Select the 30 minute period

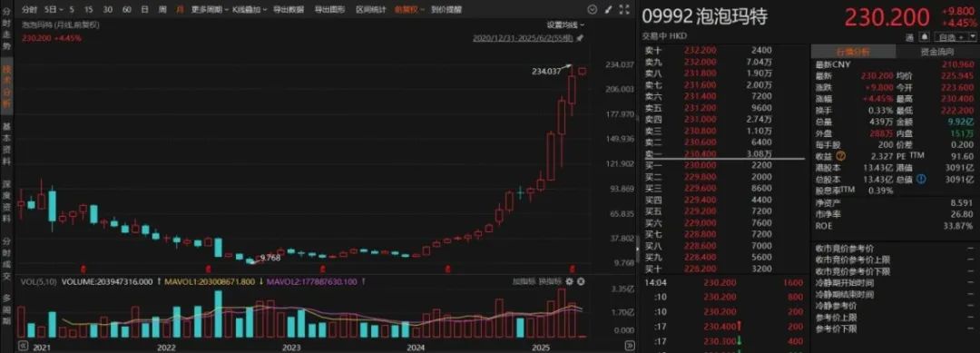[107, 10]
